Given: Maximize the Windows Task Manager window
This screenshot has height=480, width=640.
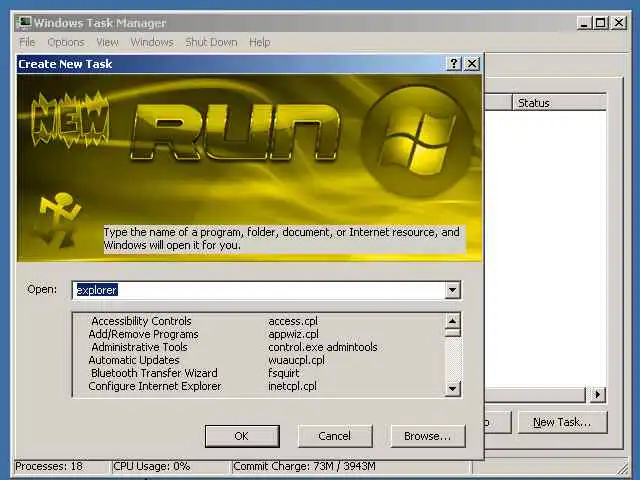Looking at the screenshot, I should pyautogui.click(x=601, y=23).
